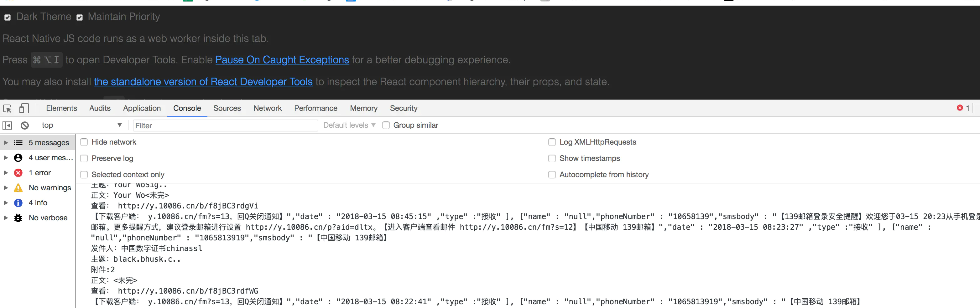The width and height of the screenshot is (980, 308).
Task: Expand the 5 messages group
Action: click(6, 143)
